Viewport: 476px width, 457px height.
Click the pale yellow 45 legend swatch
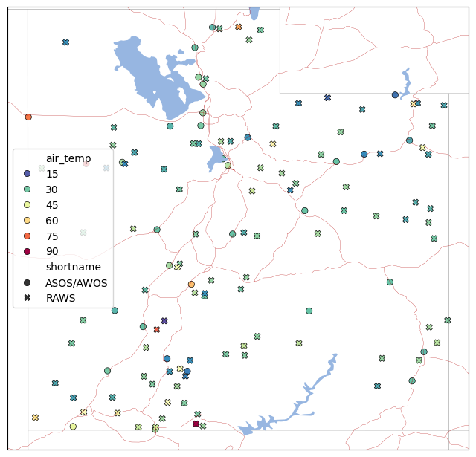pos(27,204)
